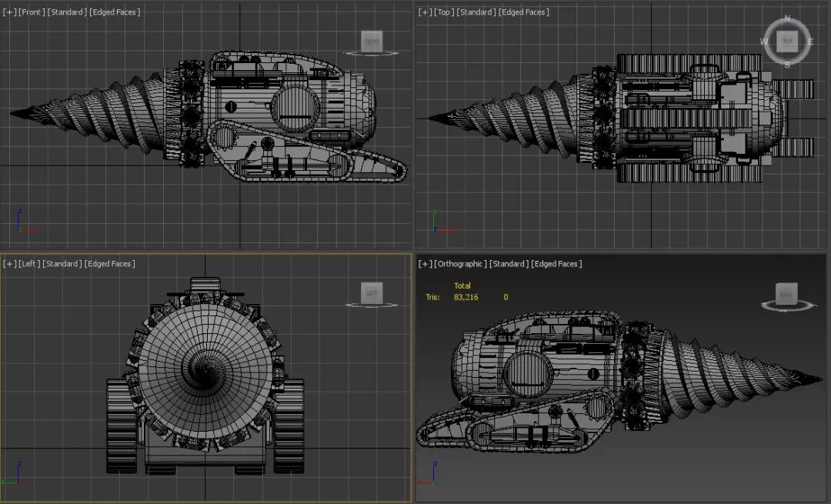Click the S compass letter on Top ViewCube

787,65
